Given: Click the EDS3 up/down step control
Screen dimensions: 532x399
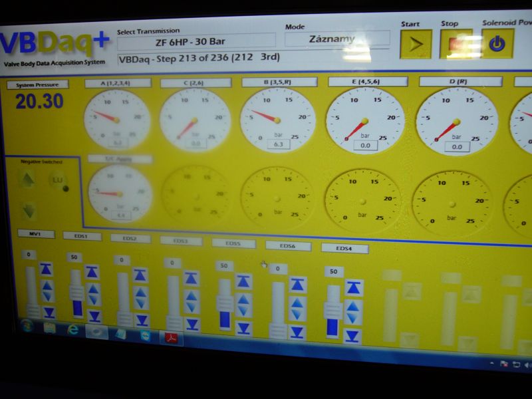Looking at the screenshot, I should 192,302.
